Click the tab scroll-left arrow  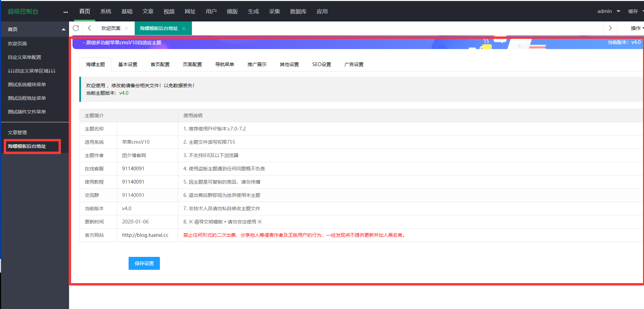(x=89, y=28)
